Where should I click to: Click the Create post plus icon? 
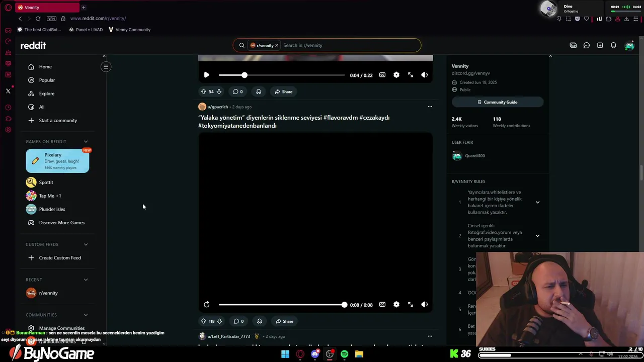tap(600, 45)
